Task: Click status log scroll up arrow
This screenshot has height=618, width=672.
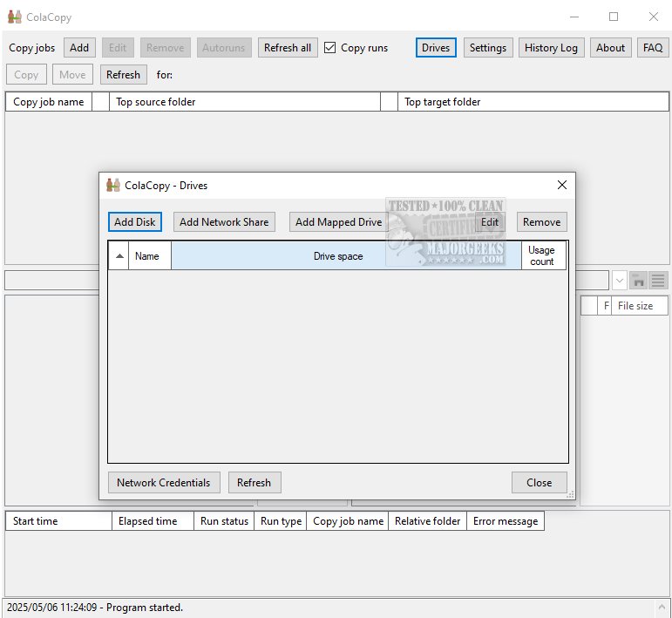Action: [x=662, y=607]
